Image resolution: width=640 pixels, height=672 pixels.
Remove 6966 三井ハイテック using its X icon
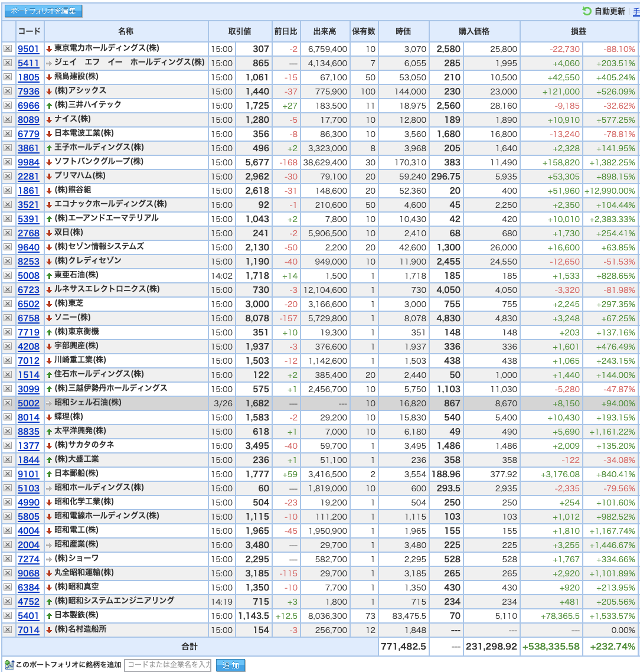(x=8, y=106)
